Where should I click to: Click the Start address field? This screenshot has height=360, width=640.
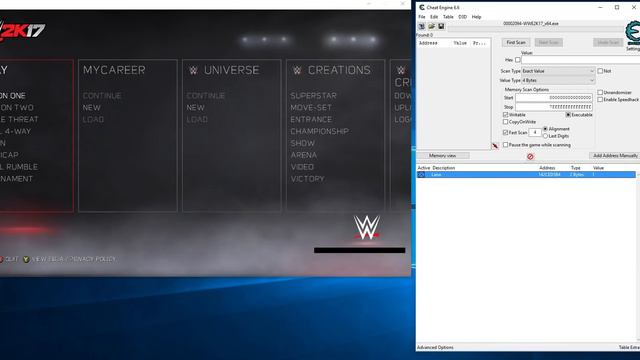point(554,98)
